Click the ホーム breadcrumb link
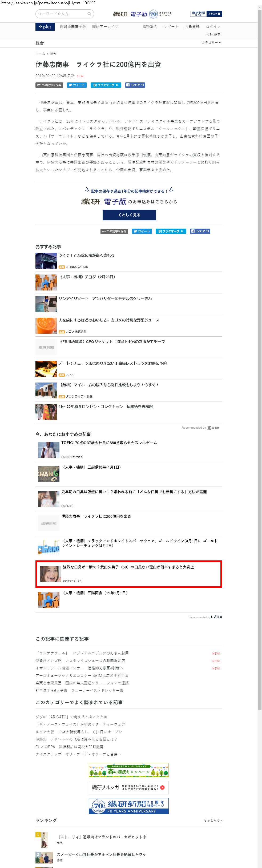The height and width of the screenshot is (868, 262). click(40, 54)
